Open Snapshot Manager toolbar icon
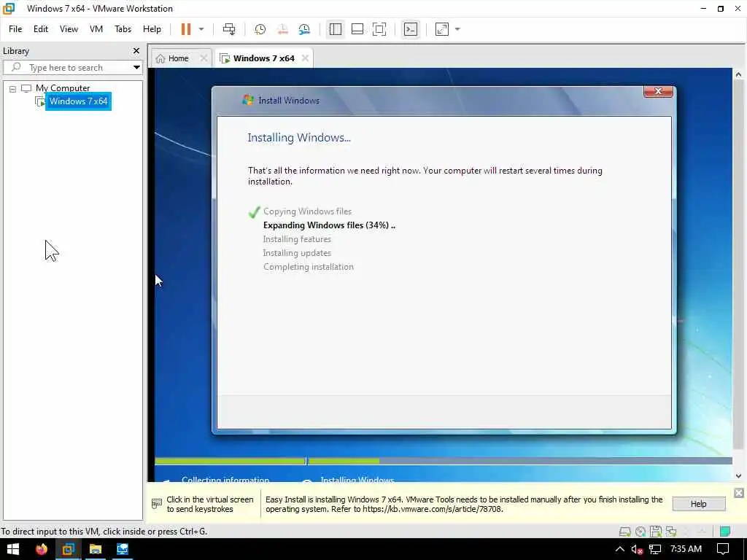The width and height of the screenshot is (747, 560). (304, 29)
